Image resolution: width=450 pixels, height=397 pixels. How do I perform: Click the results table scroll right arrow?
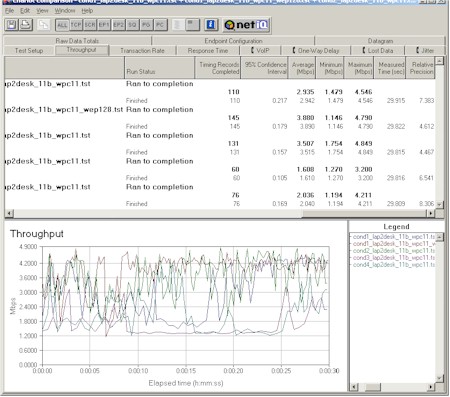click(x=431, y=213)
